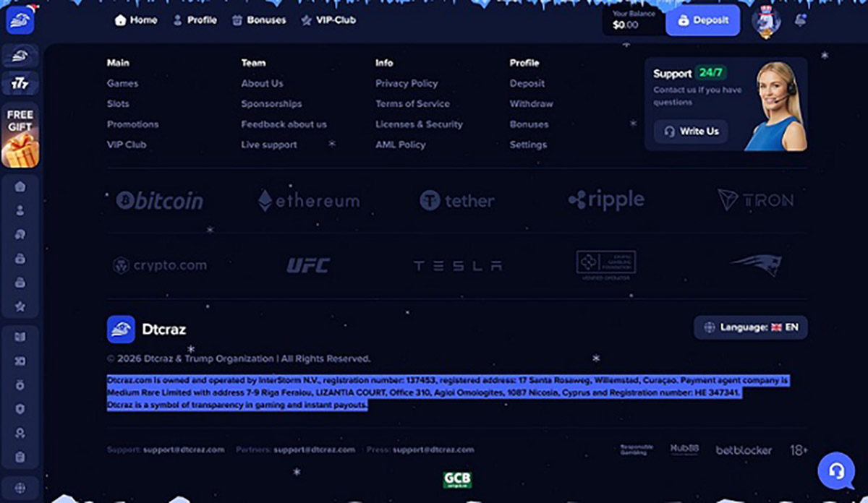Viewport: 868px width, 503px height.
Task: Click the globe icon at sidebar bottom
Action: click(20, 487)
